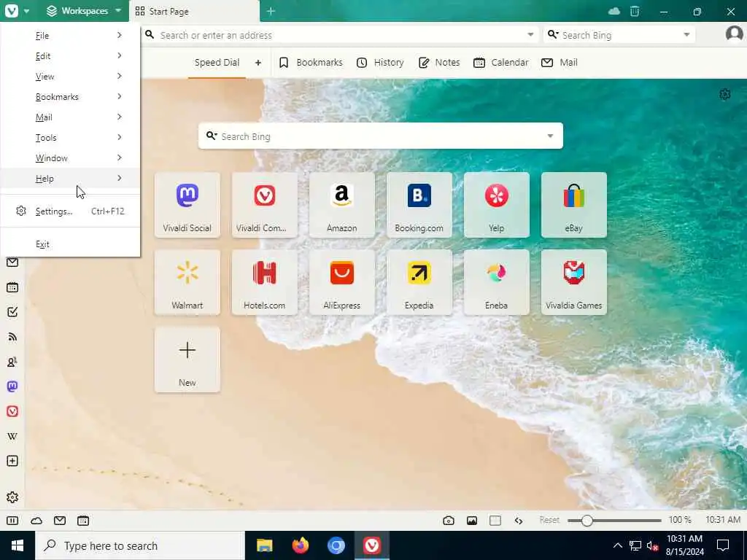This screenshot has width=747, height=560.
Task: Open the Contacts panel in the sidebar
Action: [12, 362]
